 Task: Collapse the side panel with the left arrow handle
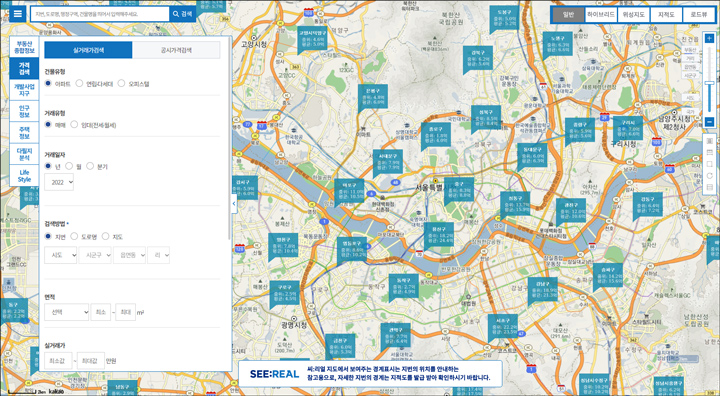click(x=234, y=204)
